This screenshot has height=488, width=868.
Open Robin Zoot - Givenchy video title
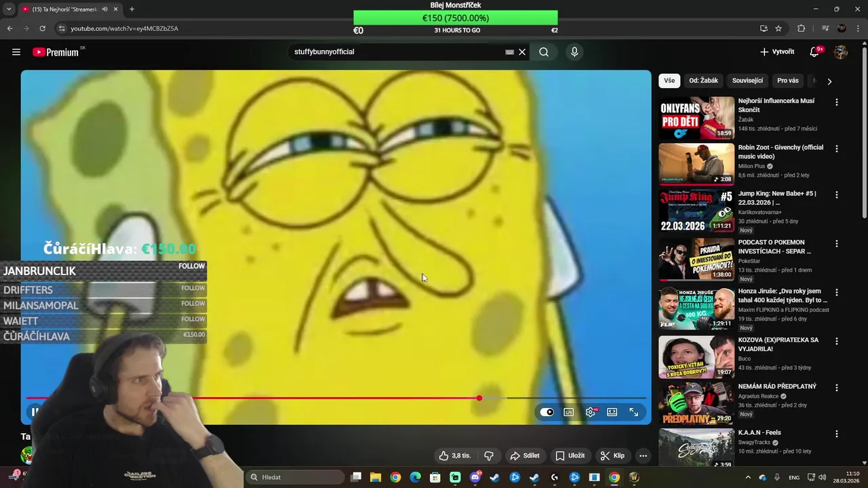tap(781, 152)
